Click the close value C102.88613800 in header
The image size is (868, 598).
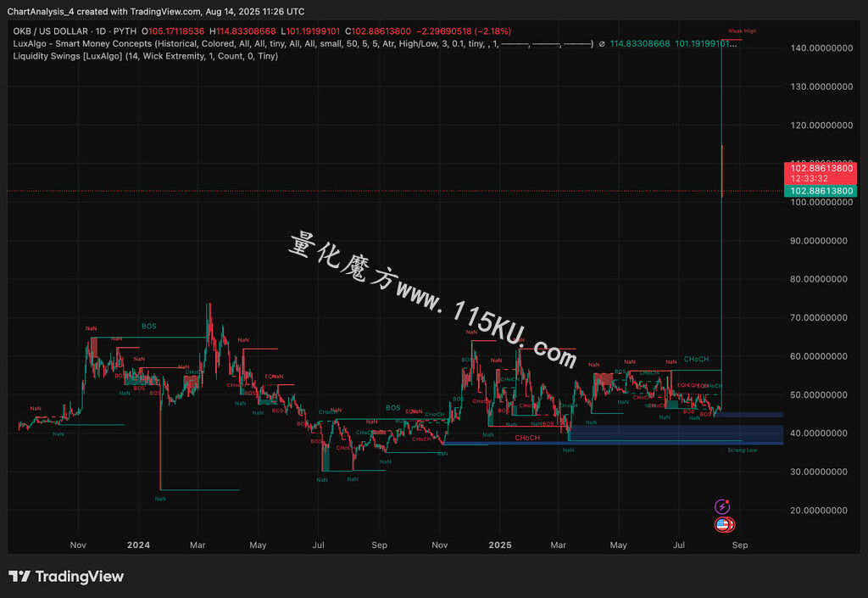378,31
